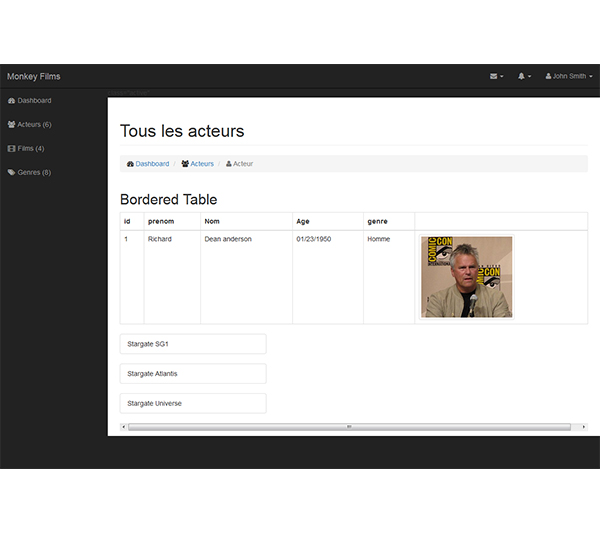Viewport: 600px width, 533px height.
Task: Select the Stargate Atlantis list item
Action: tap(193, 374)
